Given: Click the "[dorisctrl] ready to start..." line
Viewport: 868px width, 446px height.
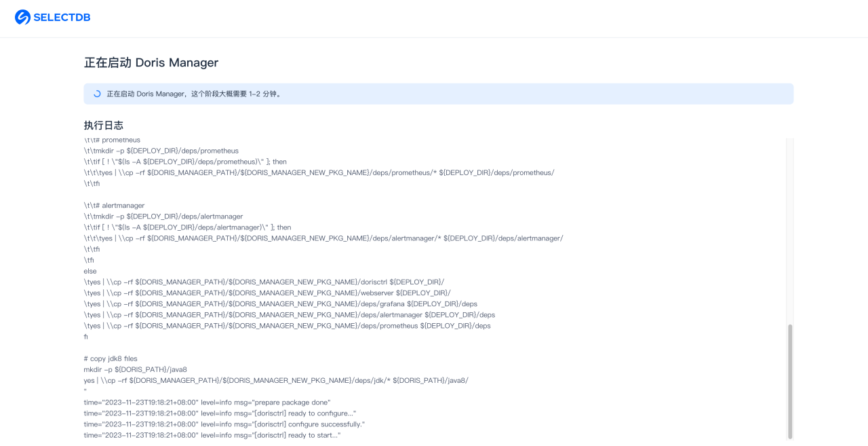Looking at the screenshot, I should [212, 435].
